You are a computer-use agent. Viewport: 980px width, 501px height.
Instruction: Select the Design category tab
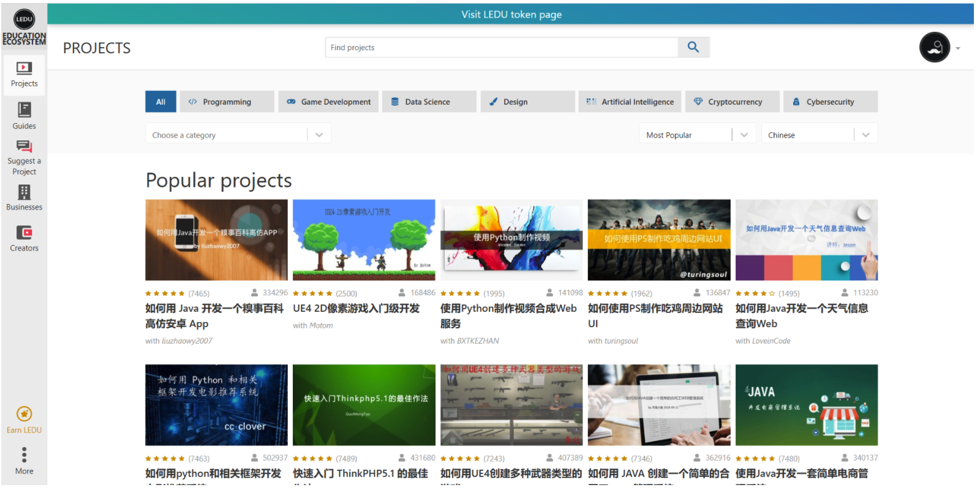pyautogui.click(x=528, y=102)
